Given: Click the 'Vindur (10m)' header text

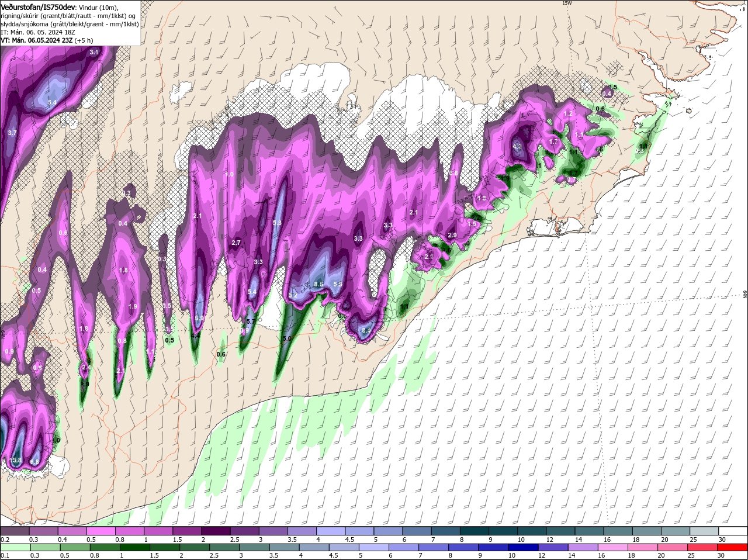Looking at the screenshot, I should coord(99,7).
